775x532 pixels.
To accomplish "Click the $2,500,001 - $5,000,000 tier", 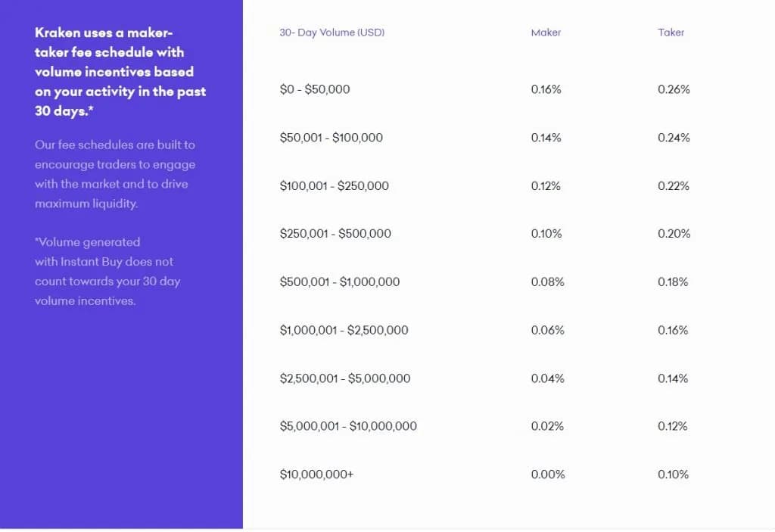I will coord(344,378).
